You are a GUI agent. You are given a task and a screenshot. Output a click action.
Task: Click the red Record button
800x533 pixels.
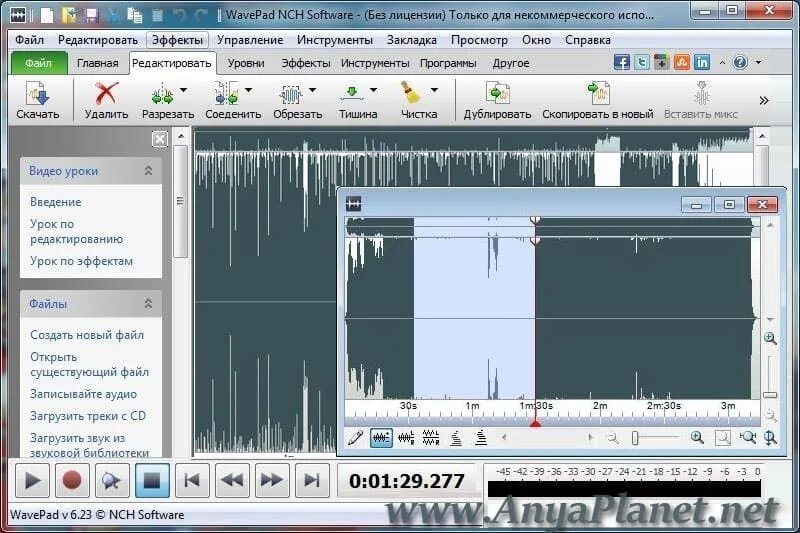pyautogui.click(x=72, y=480)
